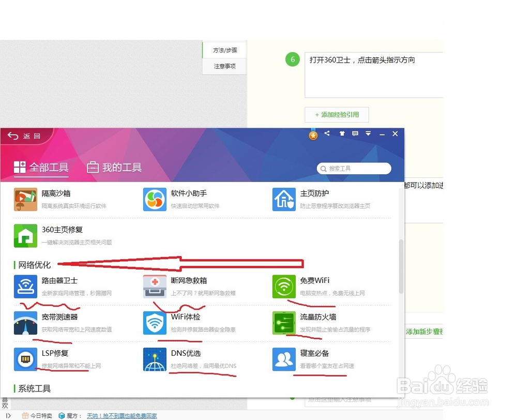Open the 免费WiFi green icon
Screen dimensions: 517x420
point(284,287)
